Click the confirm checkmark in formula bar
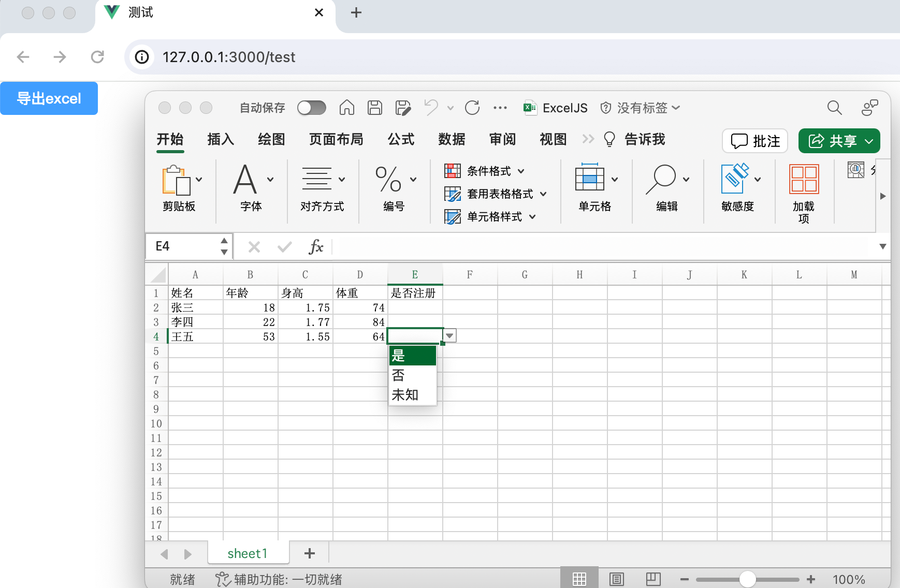Screen dimensions: 900x588 click(x=285, y=247)
